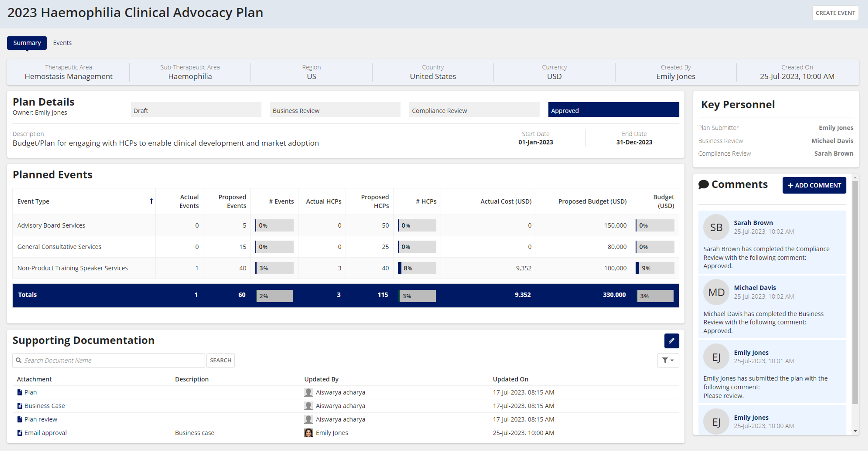Click the pencil edit icon for Supporting Documentation

pos(671,341)
